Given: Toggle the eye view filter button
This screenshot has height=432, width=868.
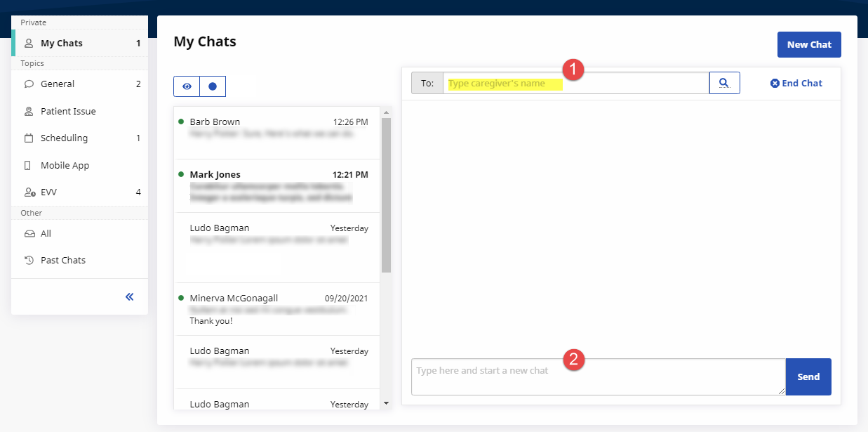Looking at the screenshot, I should (187, 86).
